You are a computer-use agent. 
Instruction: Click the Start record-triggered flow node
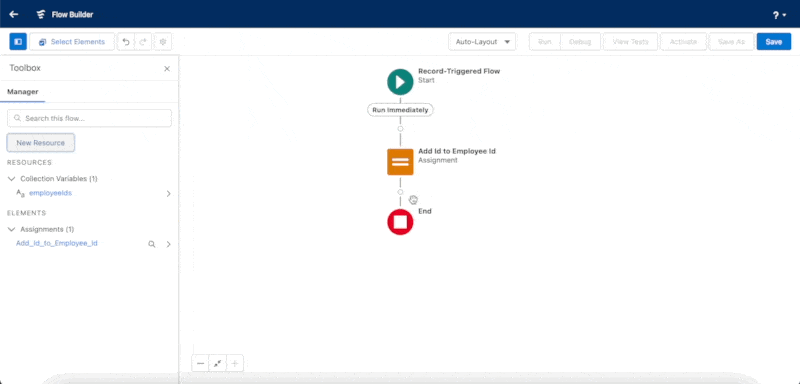click(400, 82)
